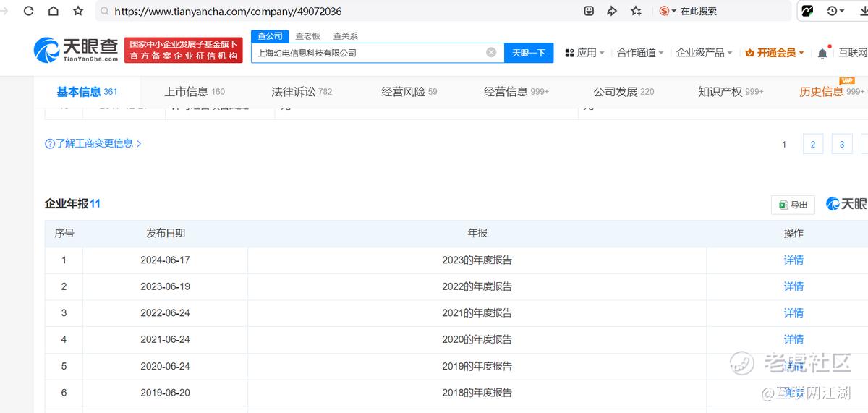This screenshot has width=868, height=413.
Task: Click the share arrow icon in address bar
Action: [x=612, y=11]
